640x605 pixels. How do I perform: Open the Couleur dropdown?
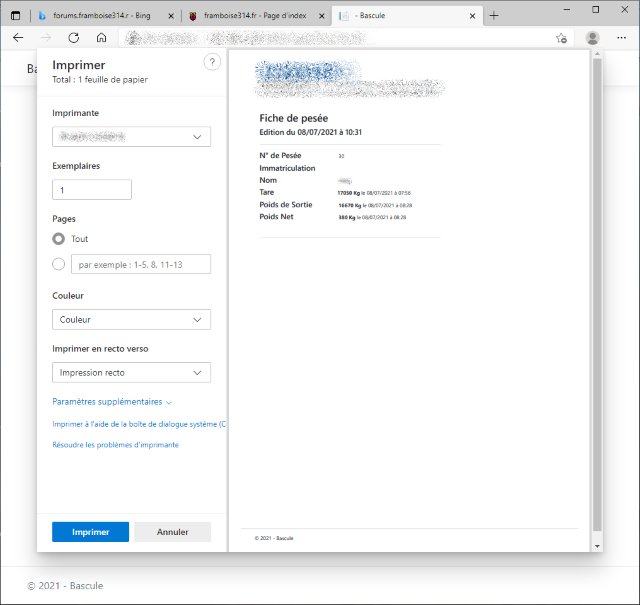[131, 320]
